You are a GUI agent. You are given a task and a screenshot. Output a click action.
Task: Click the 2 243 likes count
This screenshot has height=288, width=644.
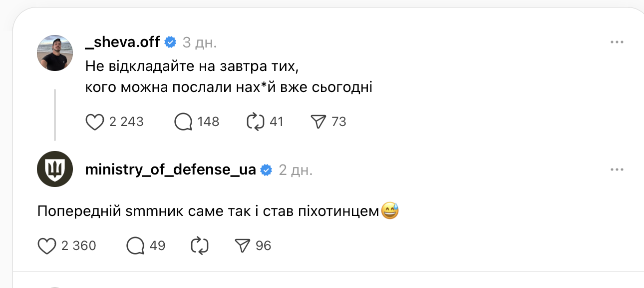coord(126,121)
